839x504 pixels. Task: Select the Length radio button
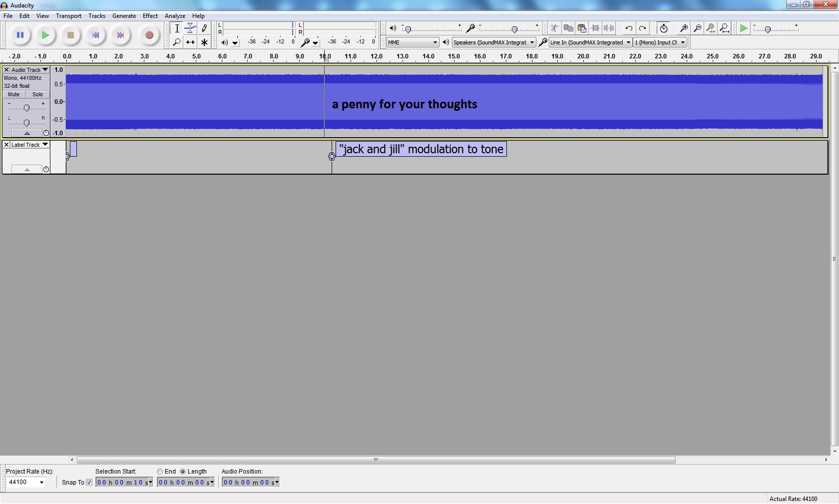coord(183,472)
